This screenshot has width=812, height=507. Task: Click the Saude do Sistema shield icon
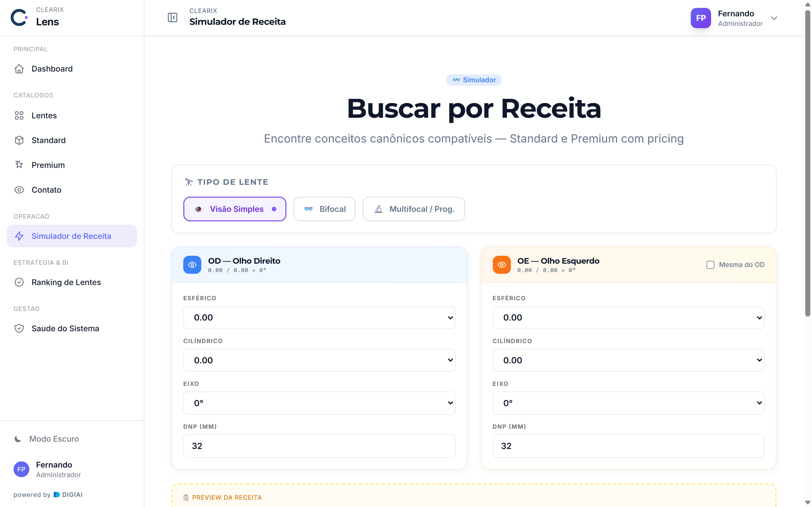(19, 328)
